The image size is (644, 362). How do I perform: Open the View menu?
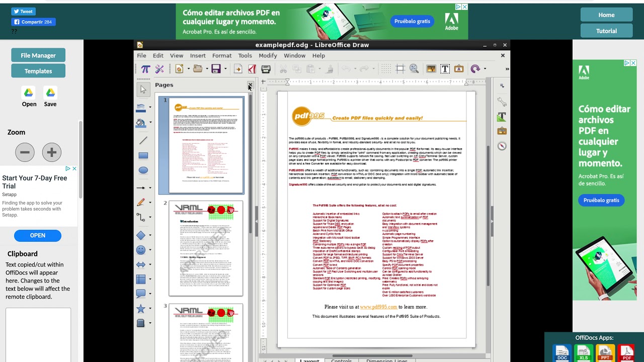177,55
